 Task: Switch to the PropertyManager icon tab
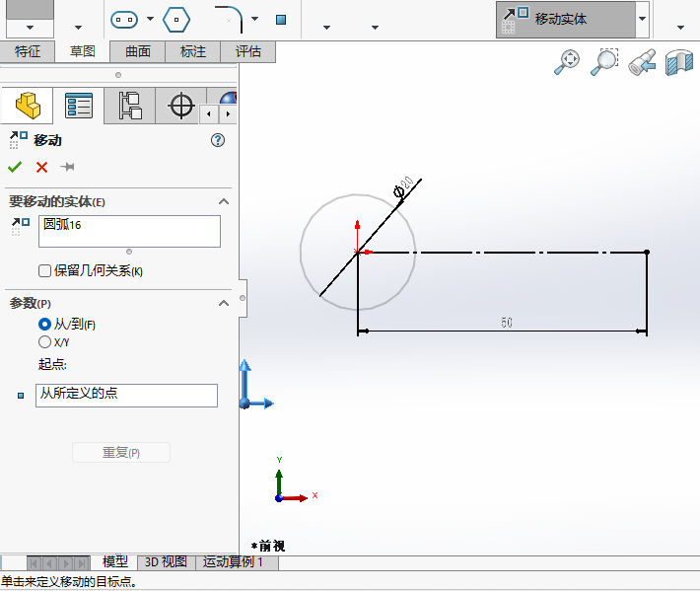(x=78, y=106)
